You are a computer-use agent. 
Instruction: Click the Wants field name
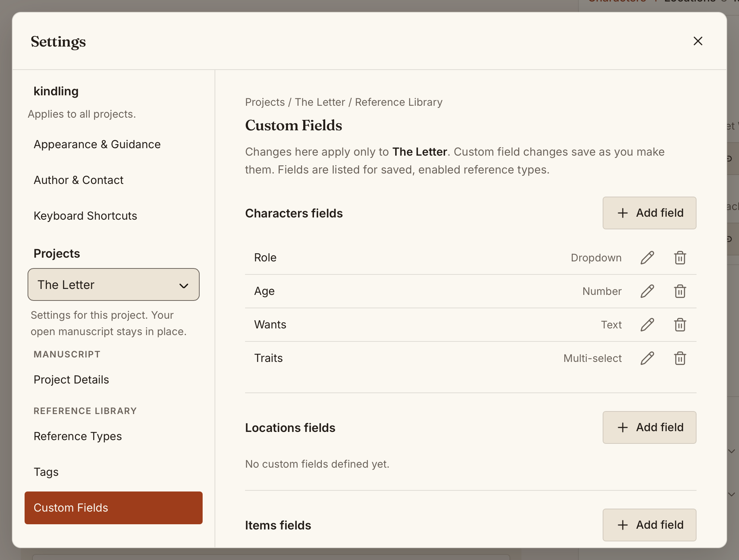click(270, 325)
